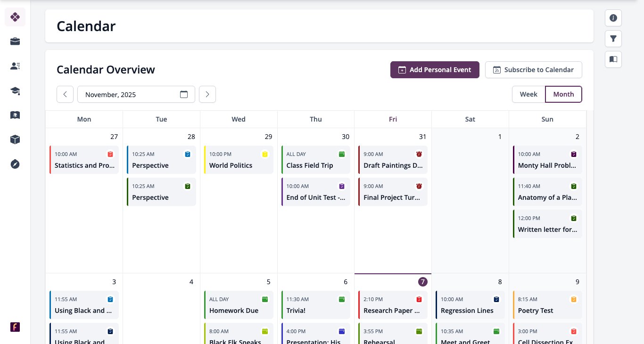Click green calendar icon on Class Field Trip

[x=342, y=154]
